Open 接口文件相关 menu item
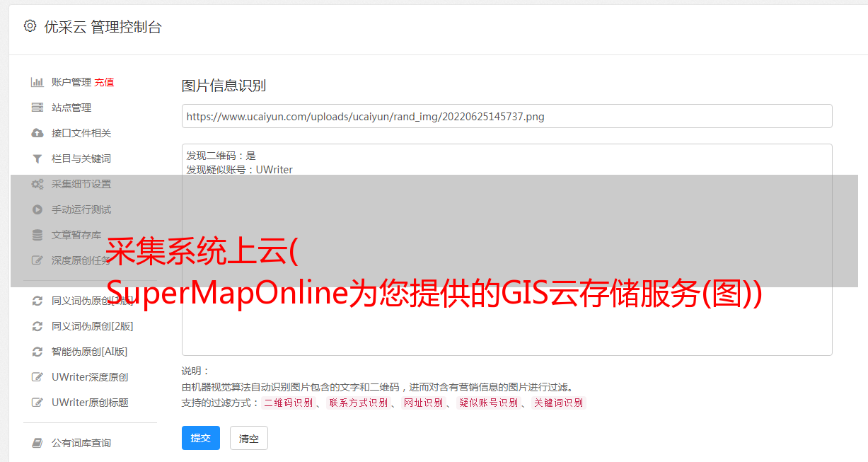868x462 pixels. (x=81, y=133)
